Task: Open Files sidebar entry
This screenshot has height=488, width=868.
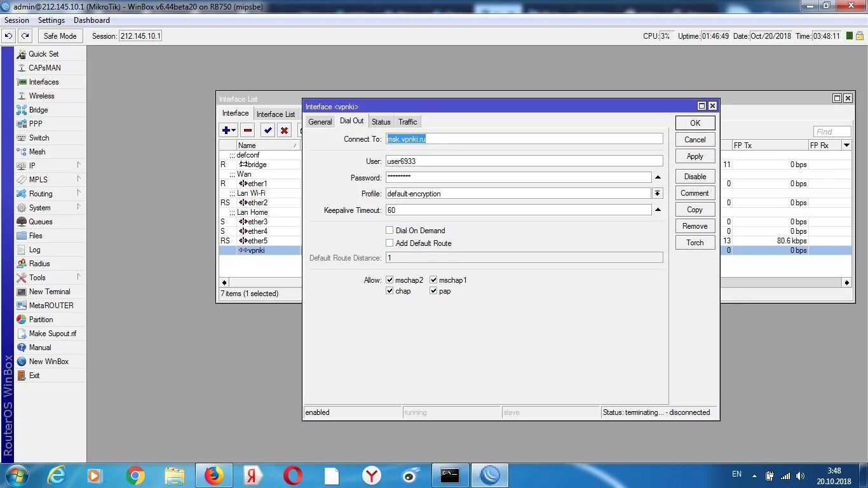Action: click(x=36, y=236)
